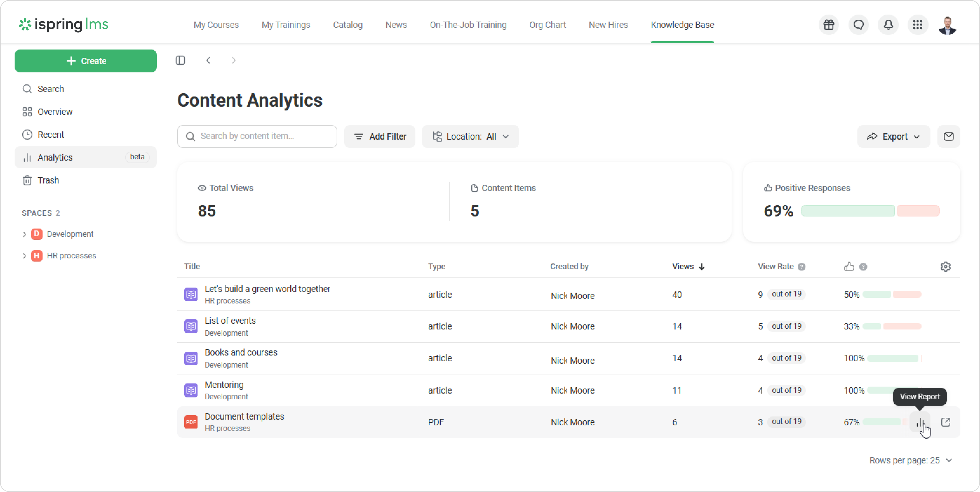980x492 pixels.
Task: Open the Location: All dropdown
Action: 470,136
